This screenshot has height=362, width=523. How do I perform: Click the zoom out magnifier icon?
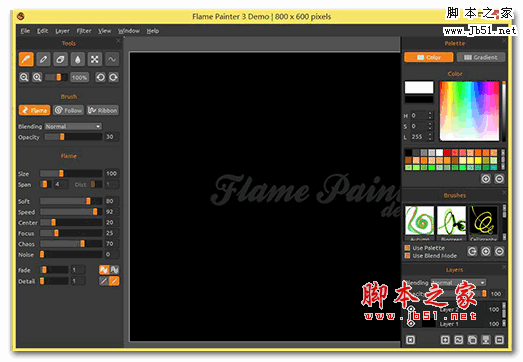click(24, 77)
